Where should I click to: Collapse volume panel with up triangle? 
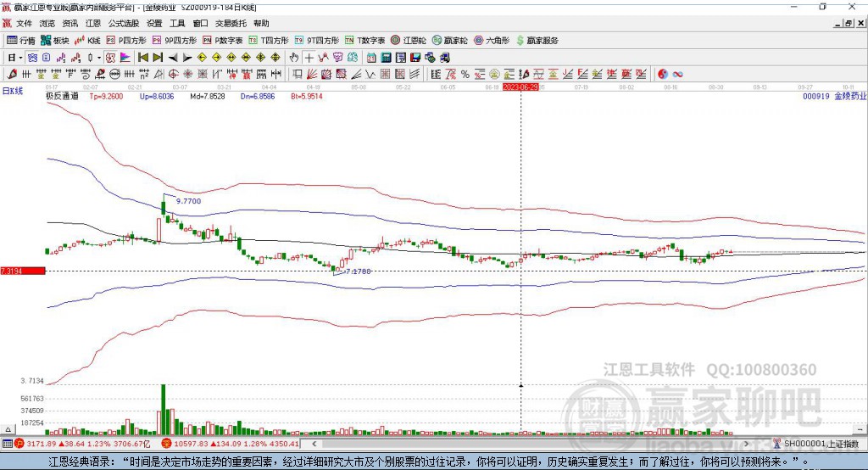[8, 429]
